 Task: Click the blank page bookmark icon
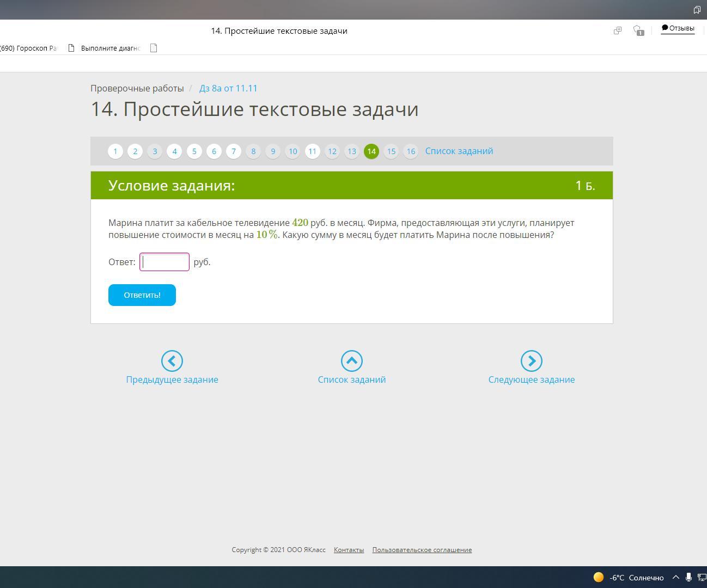coord(154,48)
